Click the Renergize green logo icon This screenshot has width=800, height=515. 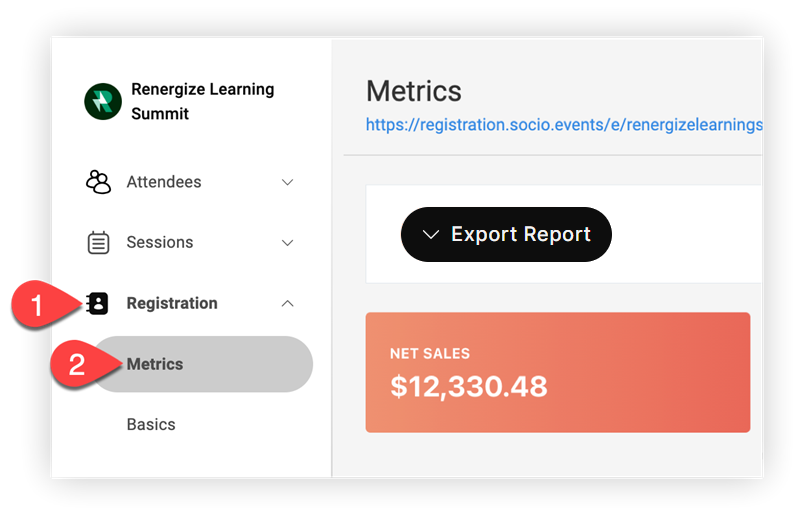click(x=103, y=102)
